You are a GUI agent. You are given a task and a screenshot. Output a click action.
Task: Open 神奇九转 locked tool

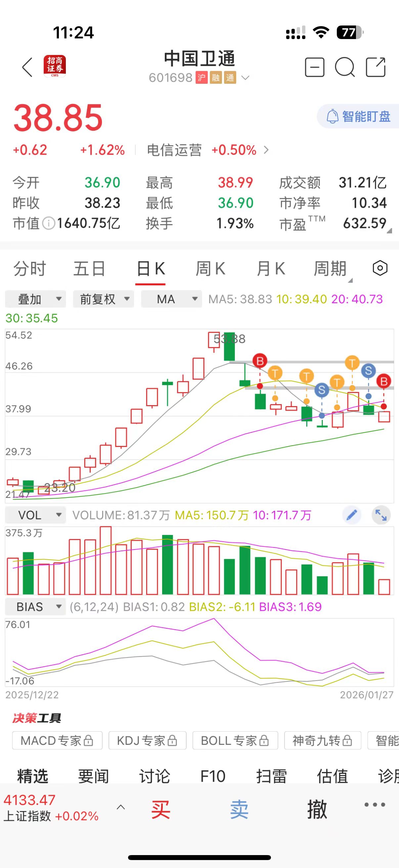[323, 740]
